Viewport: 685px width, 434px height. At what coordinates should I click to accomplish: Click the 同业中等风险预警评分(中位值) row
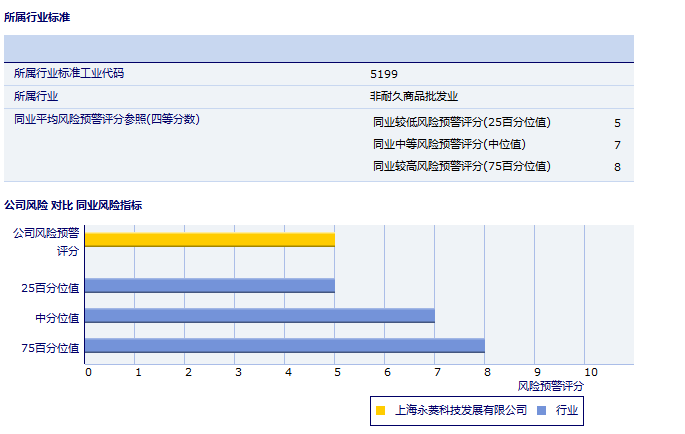(x=448, y=145)
